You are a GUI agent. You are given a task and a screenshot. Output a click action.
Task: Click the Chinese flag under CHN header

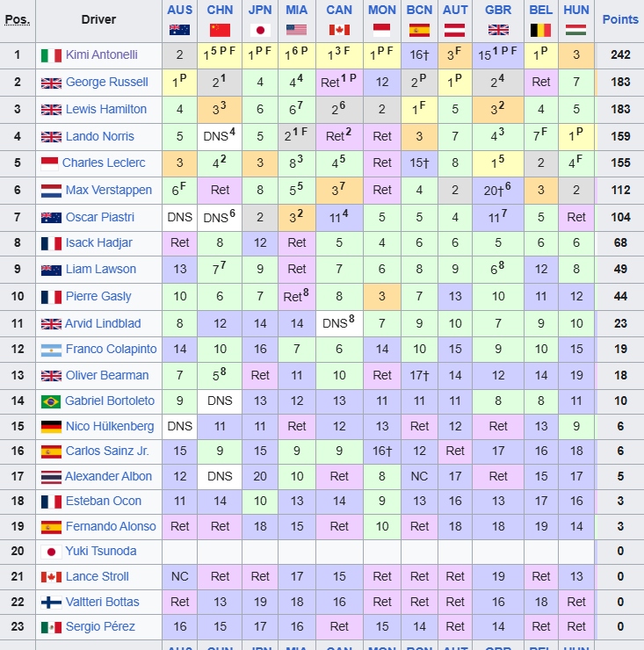220,30
